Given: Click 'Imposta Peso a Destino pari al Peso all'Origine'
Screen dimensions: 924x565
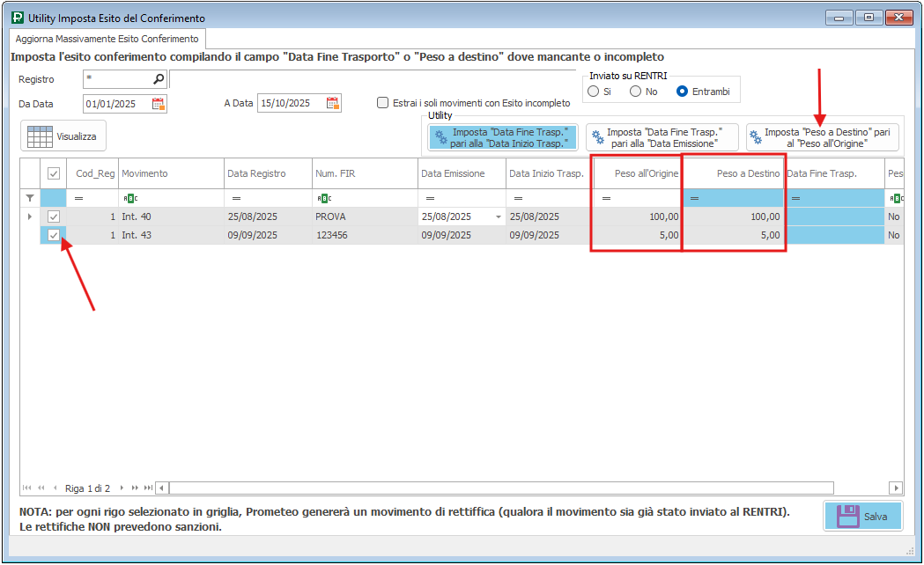Looking at the screenshot, I should 823,137.
